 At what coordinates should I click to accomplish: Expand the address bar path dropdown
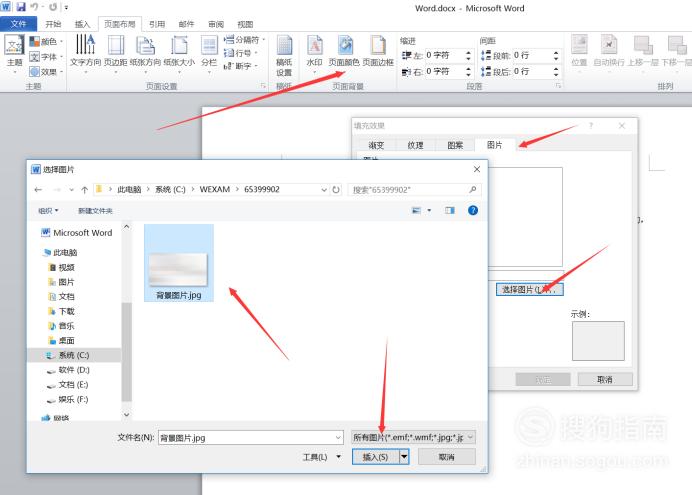coord(324,190)
